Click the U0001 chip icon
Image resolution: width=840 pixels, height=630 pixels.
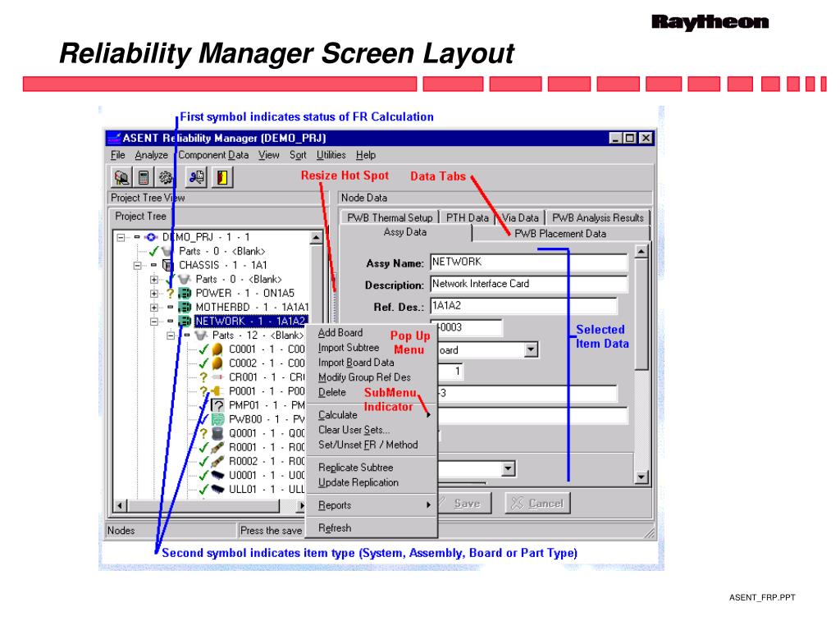coord(217,475)
